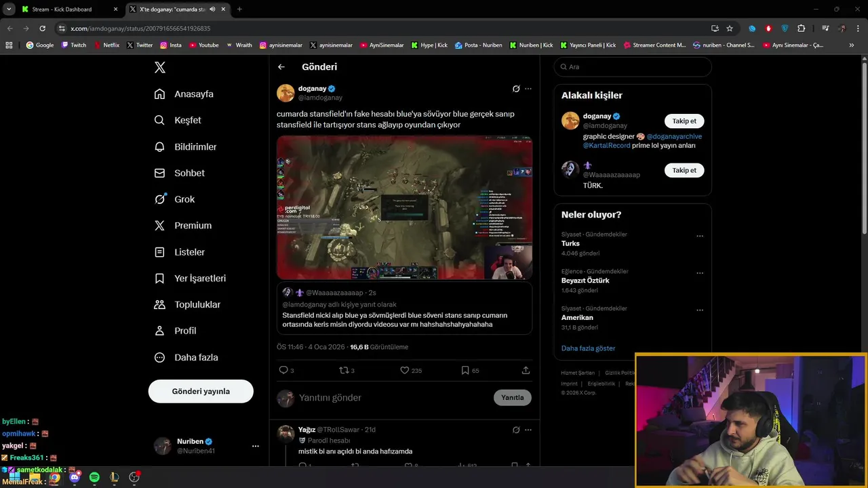Click the share icon on the post
This screenshot has width=868, height=488.
pos(526,371)
